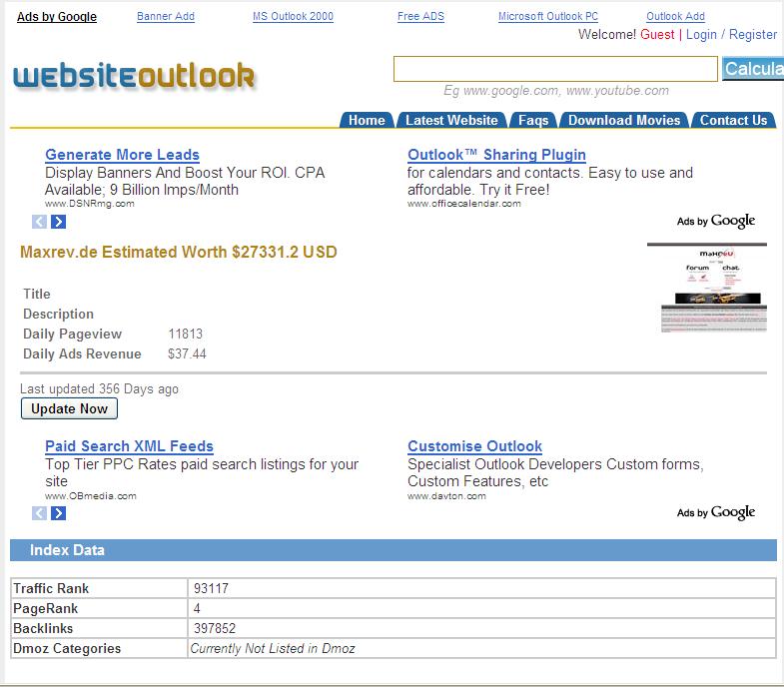Click the Traffic Rank row label
784x687 pixels.
51,588
